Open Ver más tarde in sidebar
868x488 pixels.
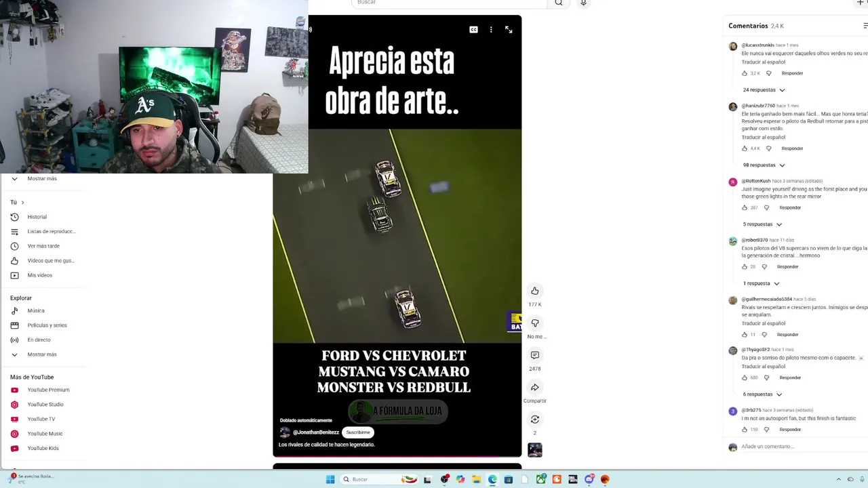43,246
